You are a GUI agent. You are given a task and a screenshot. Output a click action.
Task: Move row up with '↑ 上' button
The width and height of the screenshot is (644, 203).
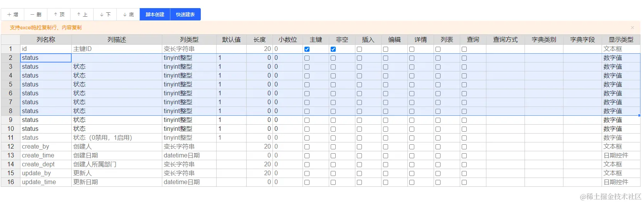(x=82, y=14)
